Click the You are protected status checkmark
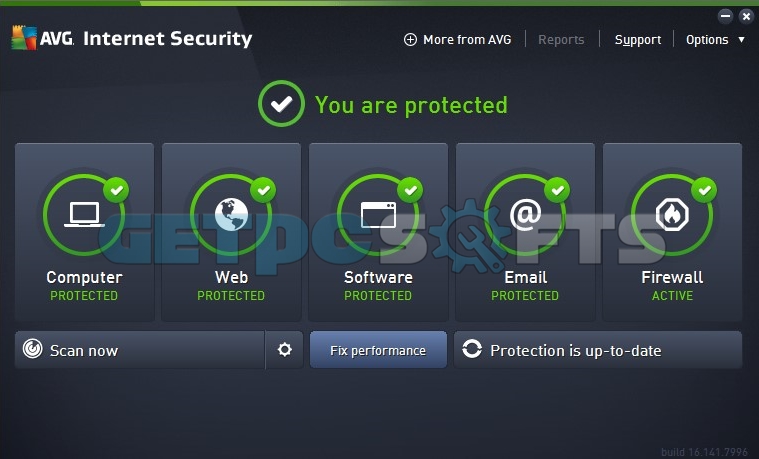The image size is (759, 459). (281, 104)
